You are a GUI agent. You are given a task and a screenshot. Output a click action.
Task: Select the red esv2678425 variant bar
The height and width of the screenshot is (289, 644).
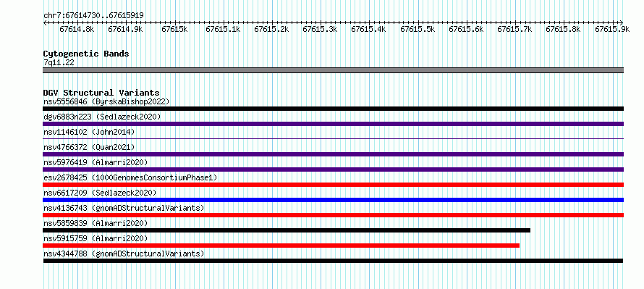tap(333, 185)
